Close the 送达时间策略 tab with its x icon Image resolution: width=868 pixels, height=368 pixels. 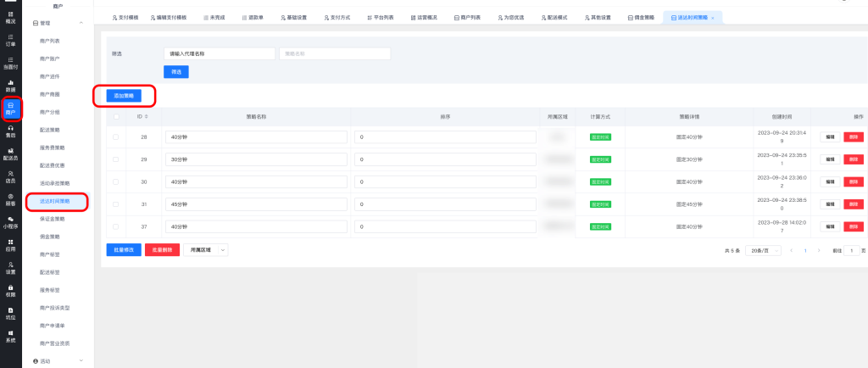(712, 18)
